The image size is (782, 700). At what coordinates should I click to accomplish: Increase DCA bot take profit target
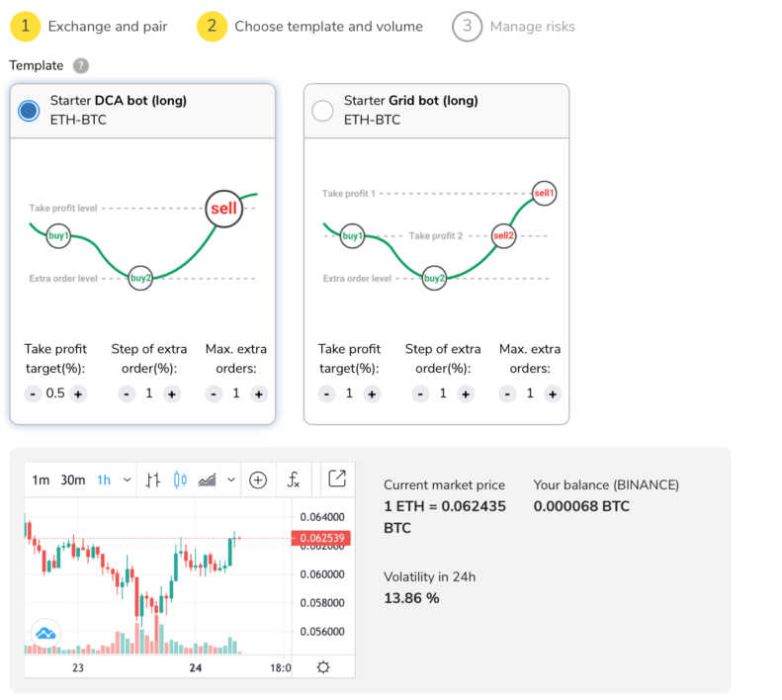tap(78, 394)
